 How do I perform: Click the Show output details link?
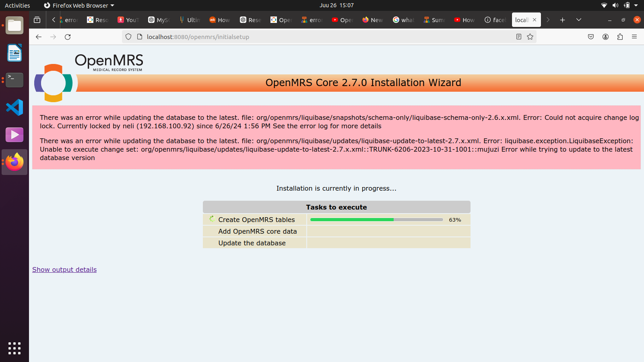pos(64,269)
